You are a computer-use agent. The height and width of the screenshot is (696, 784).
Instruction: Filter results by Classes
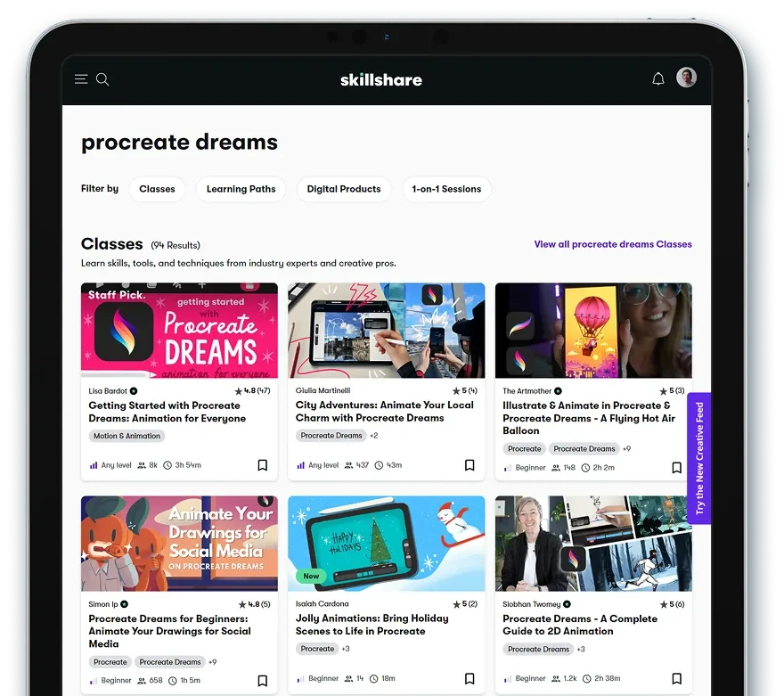[x=158, y=189]
